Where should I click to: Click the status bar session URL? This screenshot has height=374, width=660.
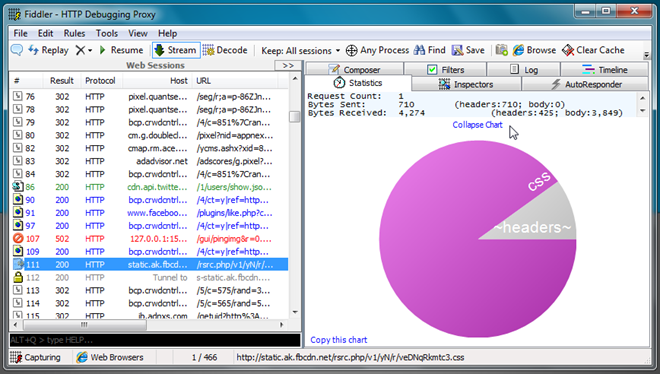350,357
